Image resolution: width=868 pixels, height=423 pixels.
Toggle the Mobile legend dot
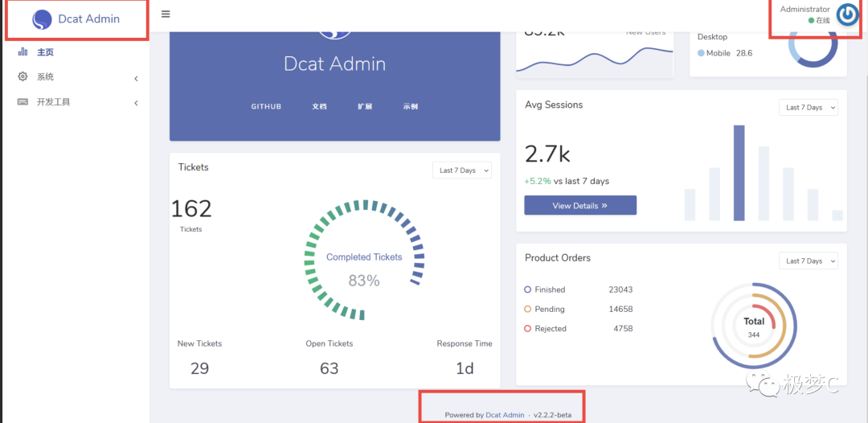[701, 53]
